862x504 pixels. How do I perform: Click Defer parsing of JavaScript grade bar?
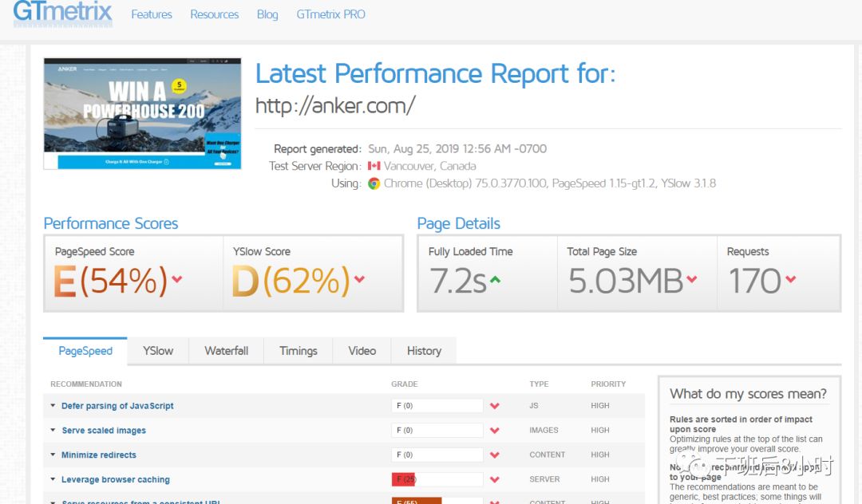click(x=437, y=406)
